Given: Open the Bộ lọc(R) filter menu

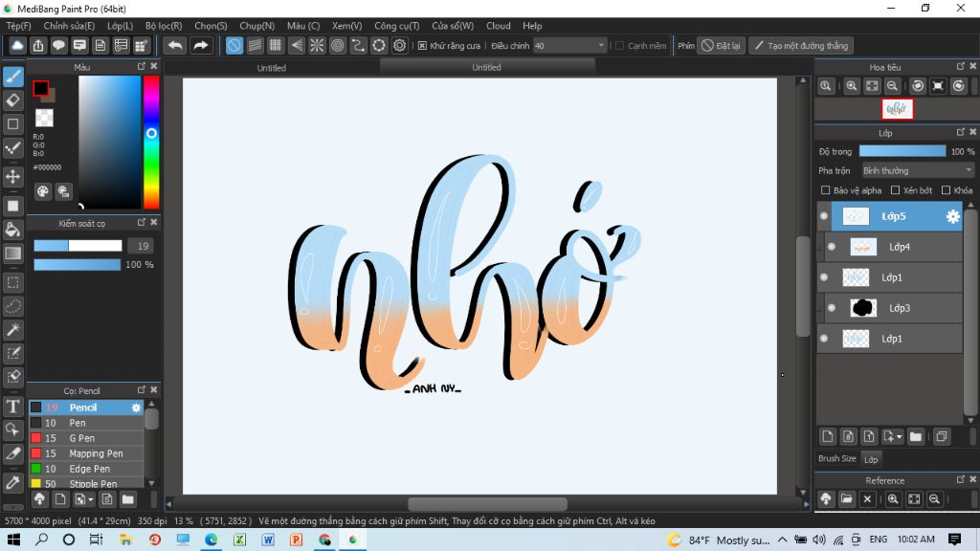Looking at the screenshot, I should (x=164, y=26).
